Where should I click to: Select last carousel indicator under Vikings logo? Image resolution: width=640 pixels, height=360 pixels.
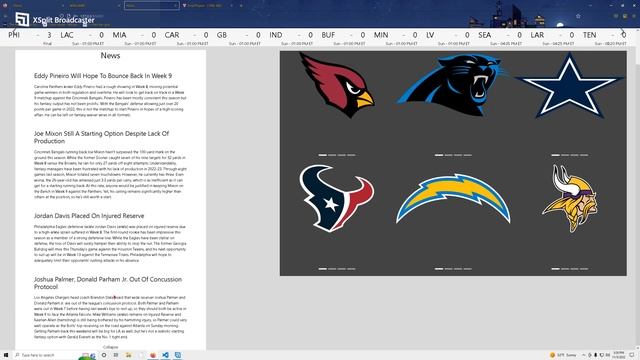584,269
